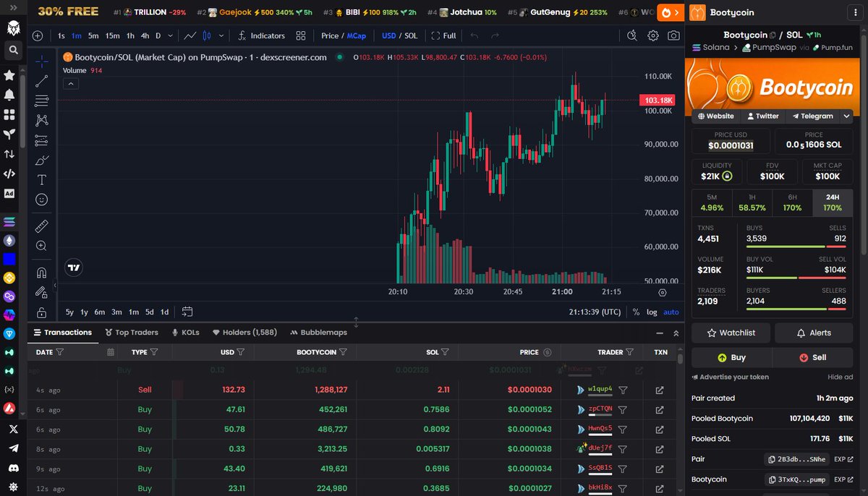The height and width of the screenshot is (496, 868).
Task: Toggle percent scale on chart
Action: coord(636,312)
